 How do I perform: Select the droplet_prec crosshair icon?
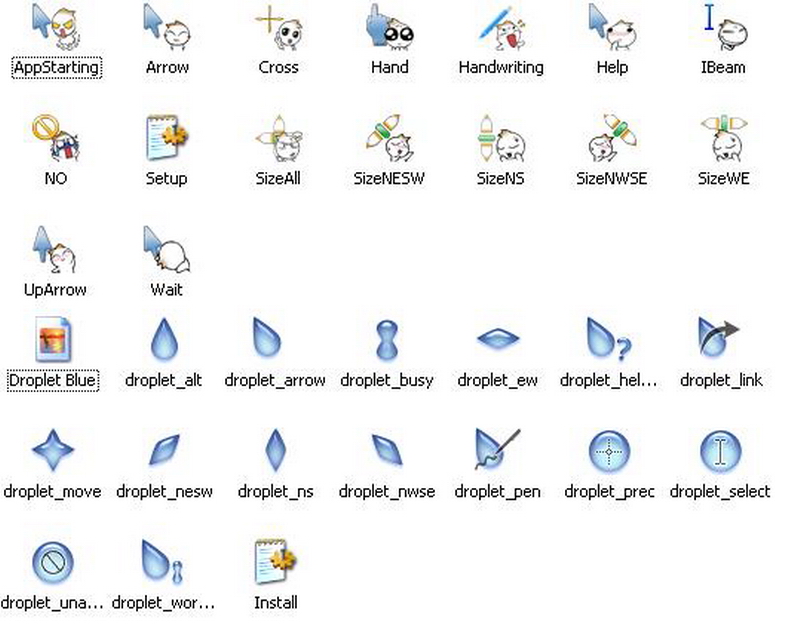click(x=609, y=451)
